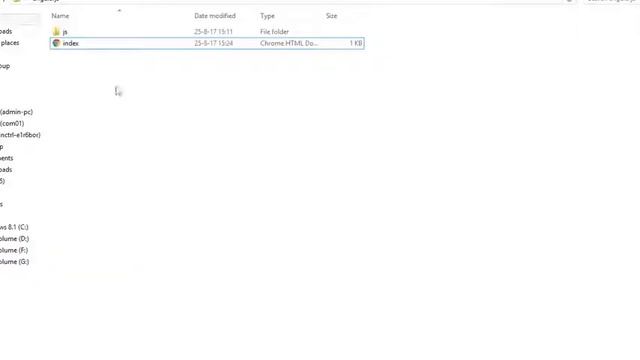Sort files by the Type column
Viewport: 640px width, 360px height.
click(267, 16)
